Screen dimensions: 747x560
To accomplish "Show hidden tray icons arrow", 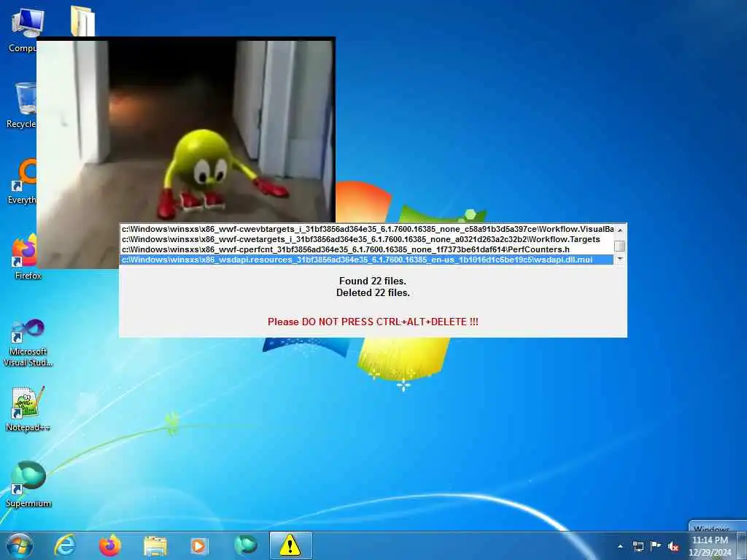I will click(620, 546).
